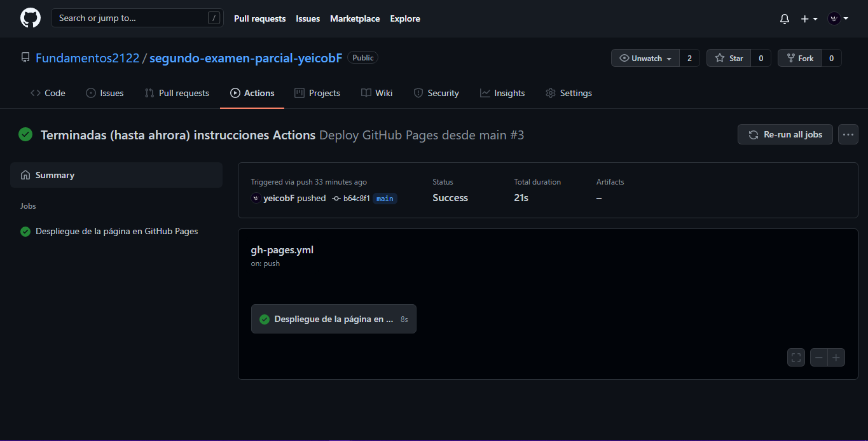This screenshot has width=868, height=441.
Task: Click the Artifacts label
Action: coord(610,182)
